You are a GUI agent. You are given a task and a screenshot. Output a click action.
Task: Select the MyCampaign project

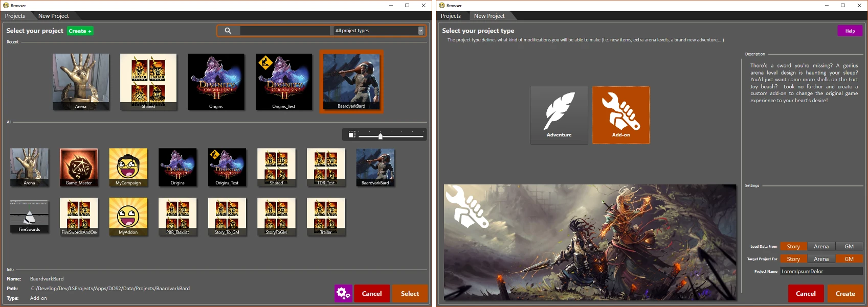[128, 168]
